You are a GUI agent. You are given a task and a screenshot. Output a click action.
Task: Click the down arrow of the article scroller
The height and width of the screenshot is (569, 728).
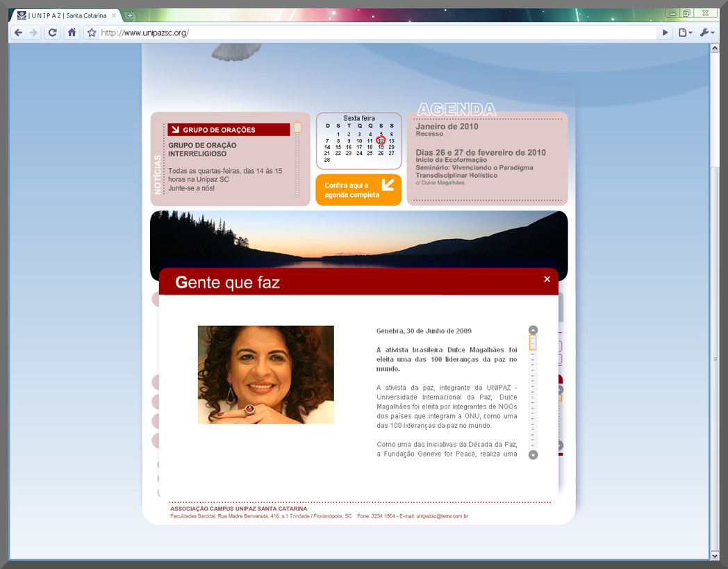click(533, 455)
